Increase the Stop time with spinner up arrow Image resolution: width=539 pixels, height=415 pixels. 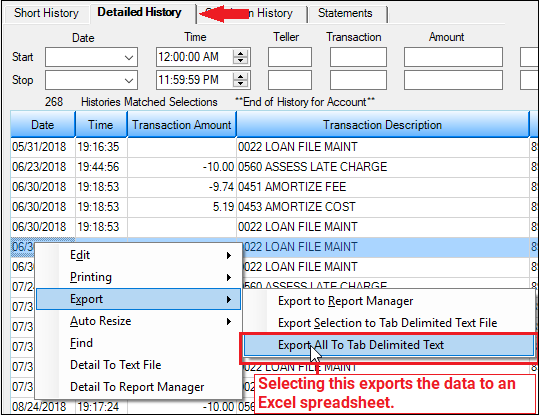[x=240, y=76]
